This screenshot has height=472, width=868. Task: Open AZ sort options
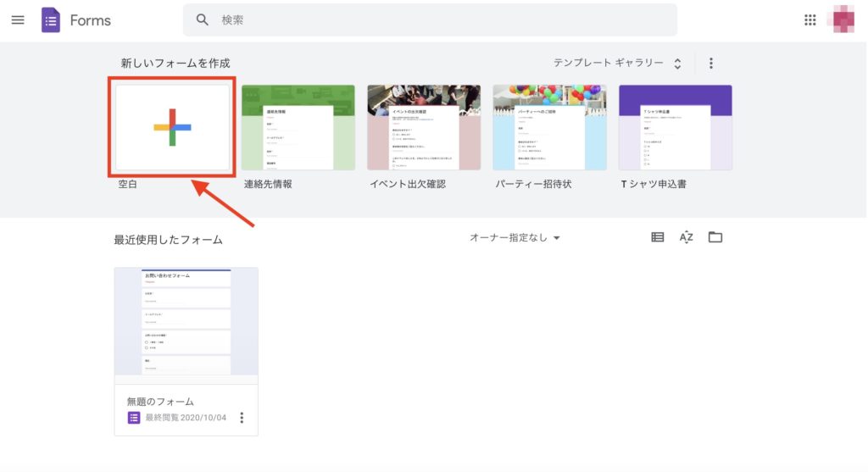[686, 237]
